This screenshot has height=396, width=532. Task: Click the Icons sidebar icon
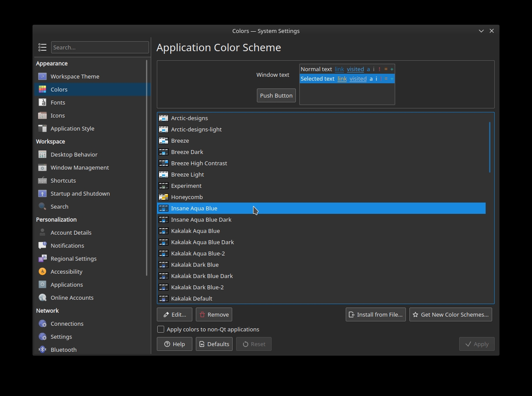pyautogui.click(x=42, y=115)
